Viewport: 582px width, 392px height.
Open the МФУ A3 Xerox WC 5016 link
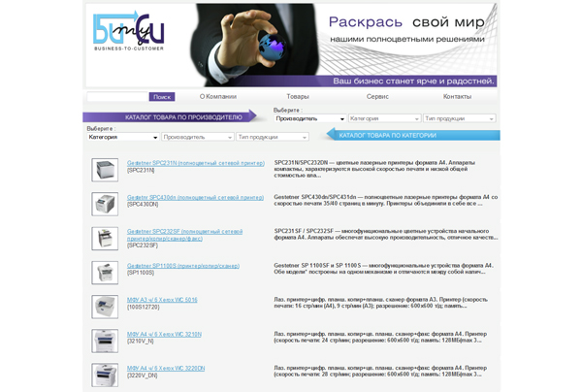click(162, 300)
